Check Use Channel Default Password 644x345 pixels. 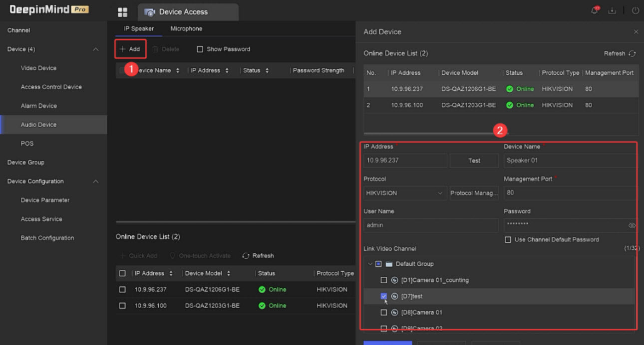(x=508, y=240)
